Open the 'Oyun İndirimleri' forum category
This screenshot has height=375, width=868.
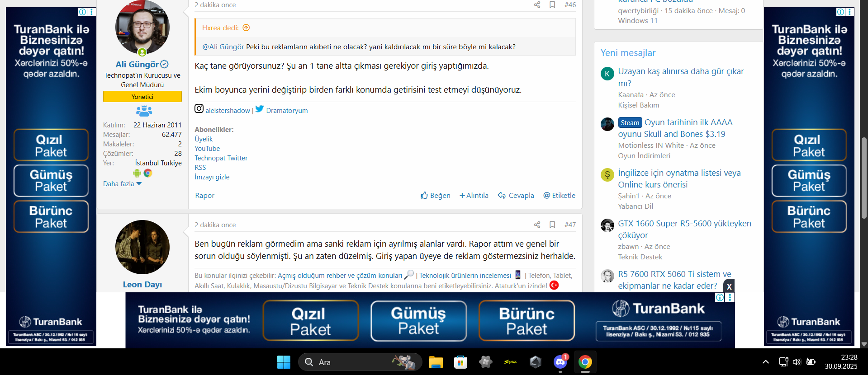(x=644, y=156)
